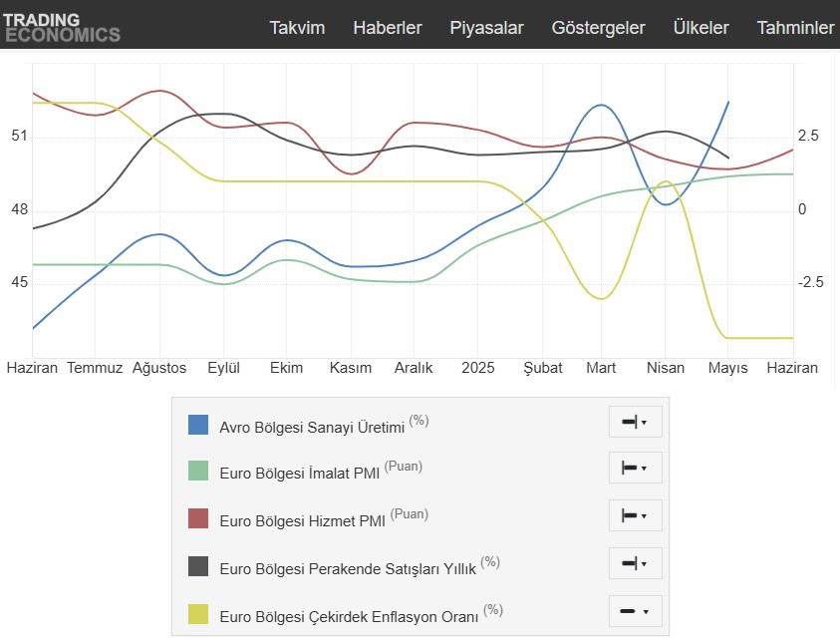The image size is (840, 643).
Task: Click the red line's peak at Ağustos
Action: (159, 91)
